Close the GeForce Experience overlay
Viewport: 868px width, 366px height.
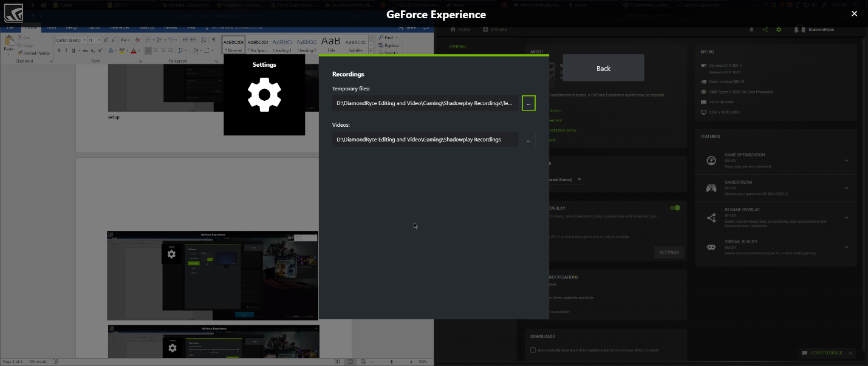click(854, 13)
